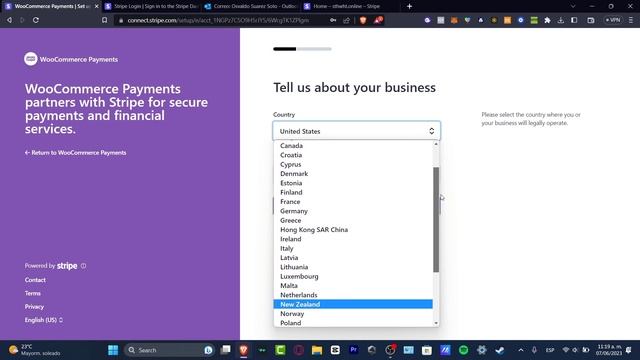Open a new browser tab
This screenshot has height=360, width=640.
(409, 7)
